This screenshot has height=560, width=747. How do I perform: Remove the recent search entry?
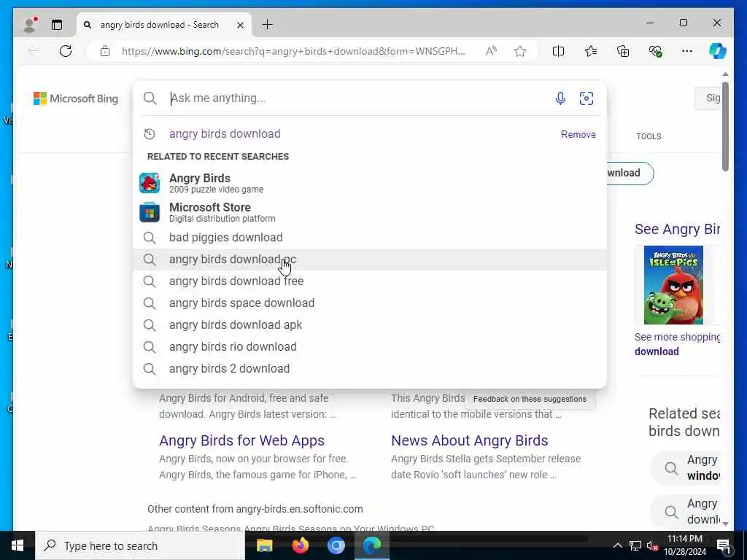(x=578, y=134)
